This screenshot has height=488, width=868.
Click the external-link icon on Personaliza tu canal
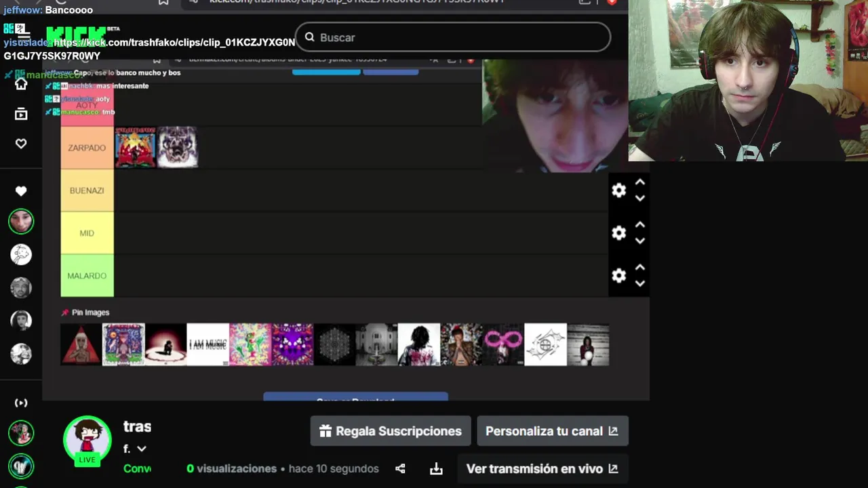[613, 431]
